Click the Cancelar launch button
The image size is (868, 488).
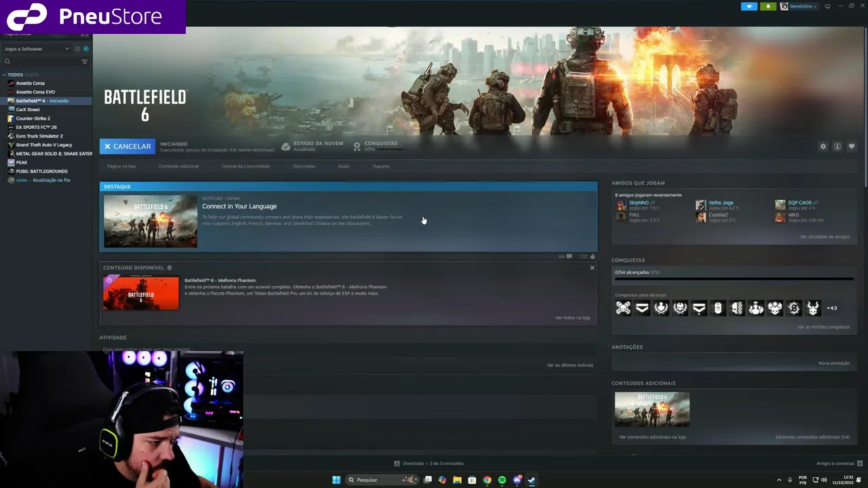pos(127,146)
